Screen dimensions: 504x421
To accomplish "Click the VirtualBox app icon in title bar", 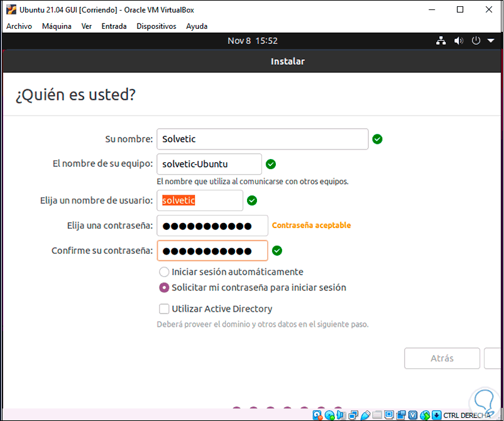I will [x=11, y=9].
